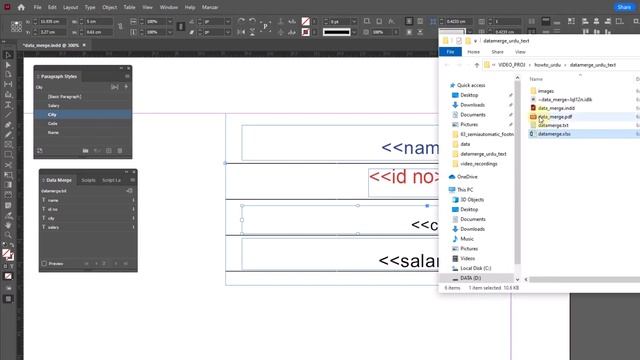Select the Hand tool

[x=8, y=225]
